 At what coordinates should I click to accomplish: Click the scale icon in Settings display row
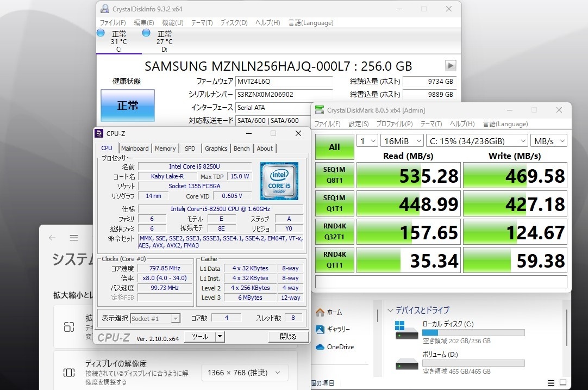click(x=69, y=327)
